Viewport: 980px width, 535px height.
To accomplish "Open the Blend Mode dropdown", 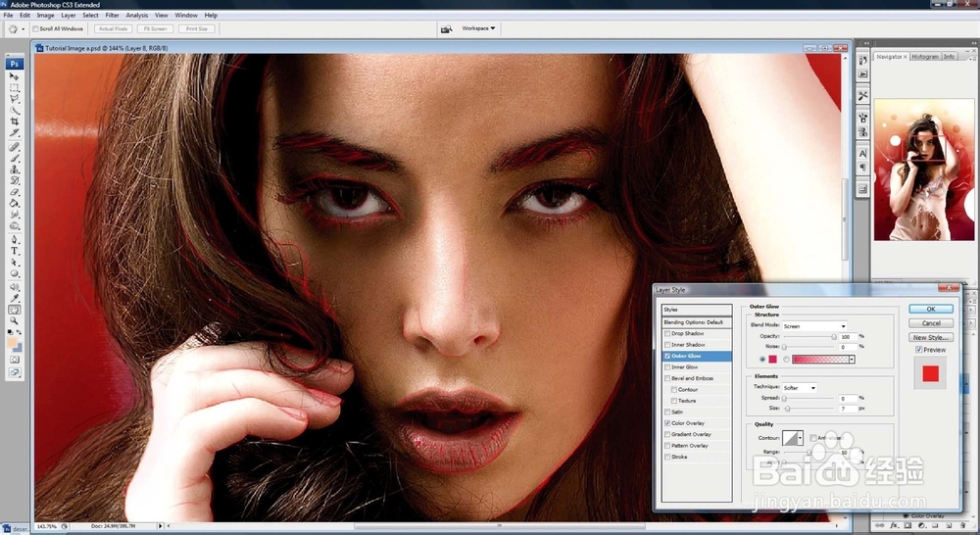I will click(814, 326).
